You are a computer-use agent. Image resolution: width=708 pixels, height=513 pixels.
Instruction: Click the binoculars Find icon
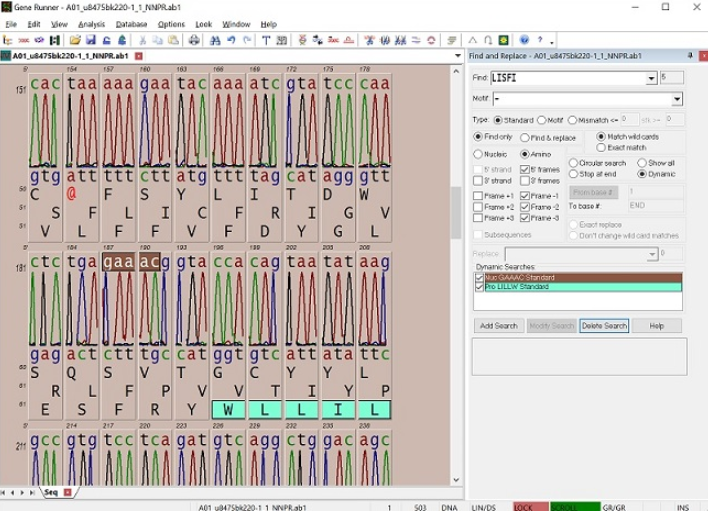tap(215, 41)
